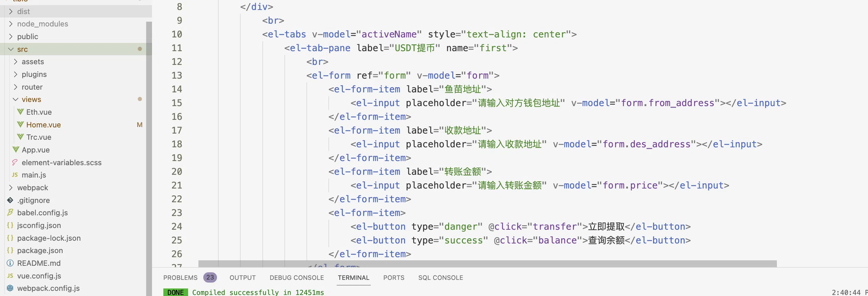Collapse the src folder
Viewport: 868px width, 296px height.
11,49
